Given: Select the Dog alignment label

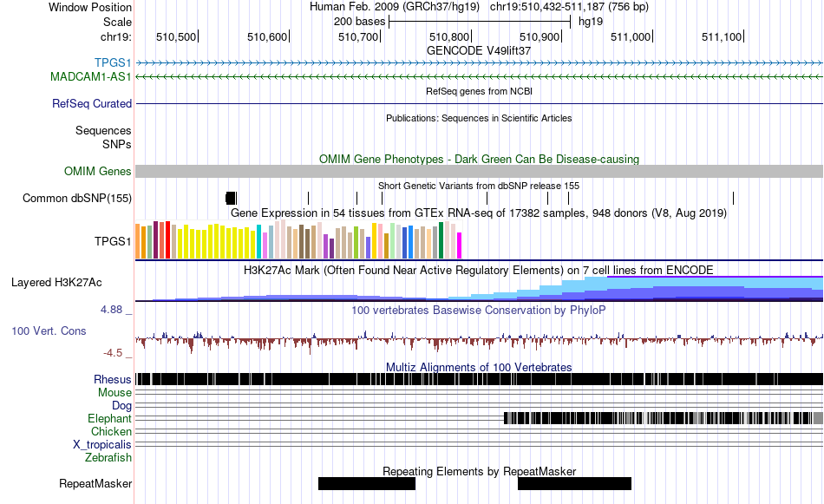Looking at the screenshot, I should pyautogui.click(x=121, y=405).
